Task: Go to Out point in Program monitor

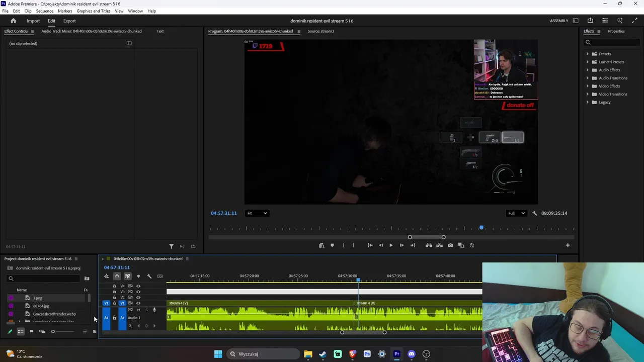Action: (413, 245)
